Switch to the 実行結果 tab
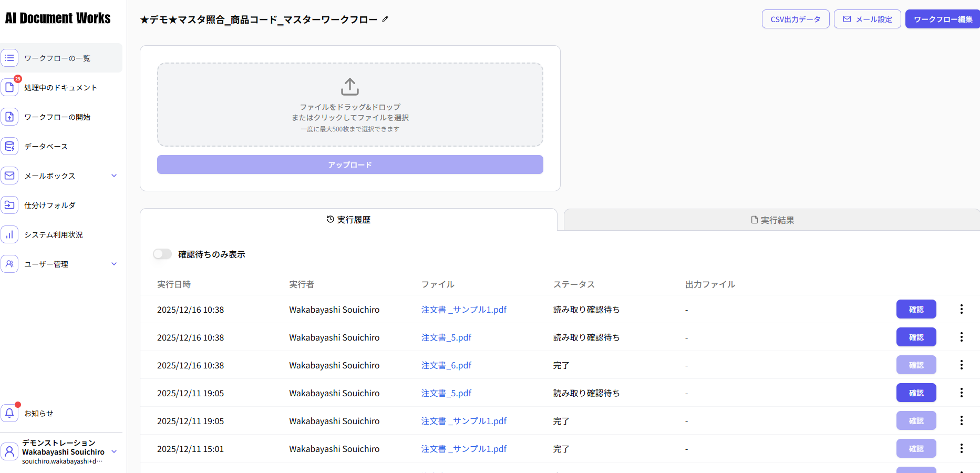The width and height of the screenshot is (980, 473). coord(772,220)
